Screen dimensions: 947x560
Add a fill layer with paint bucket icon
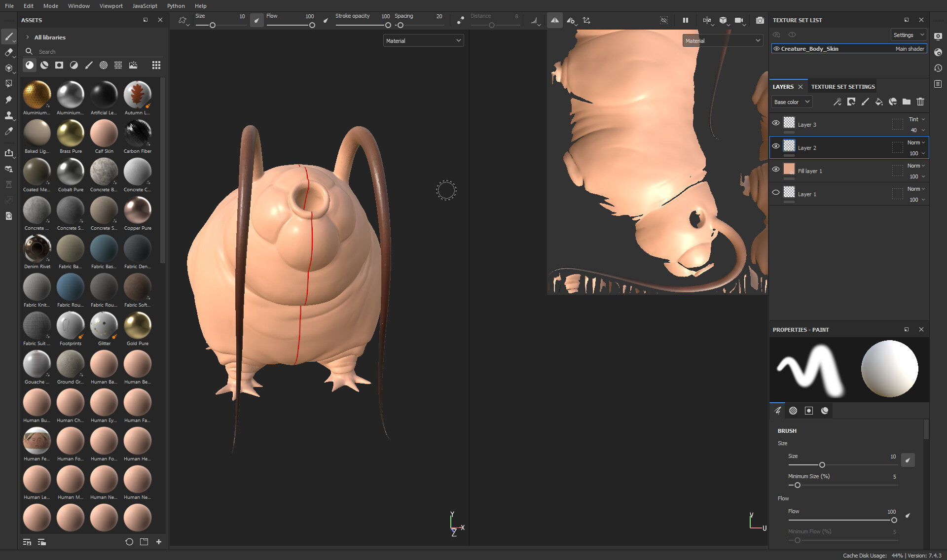tap(879, 102)
